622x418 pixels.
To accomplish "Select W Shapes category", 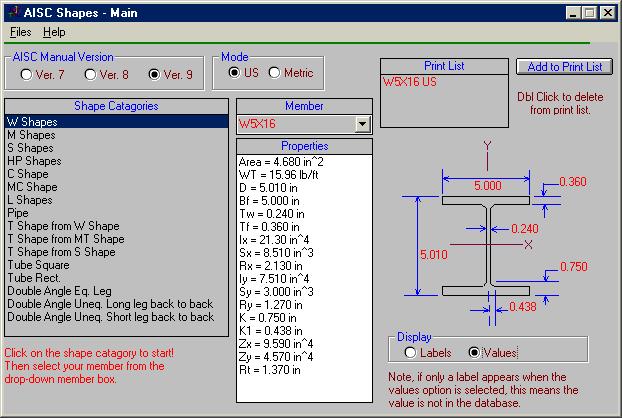I will [x=116, y=121].
